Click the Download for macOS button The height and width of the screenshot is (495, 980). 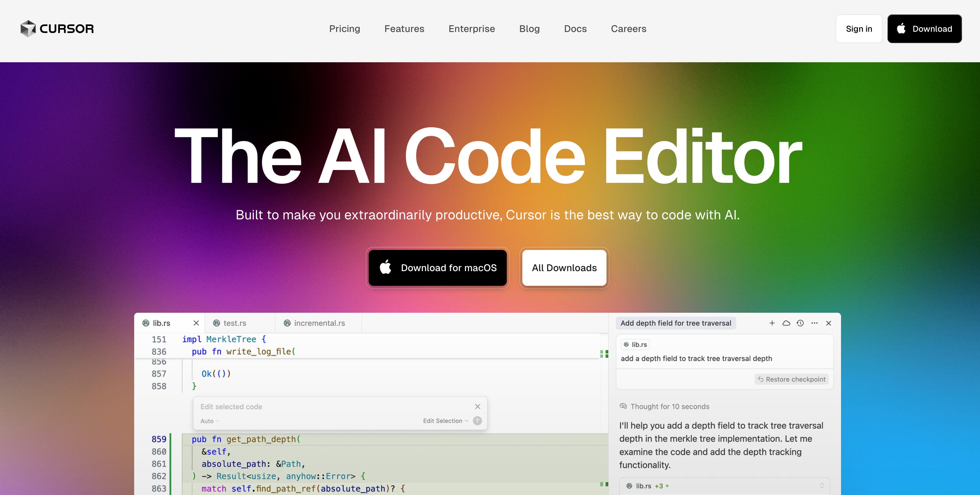tap(438, 268)
